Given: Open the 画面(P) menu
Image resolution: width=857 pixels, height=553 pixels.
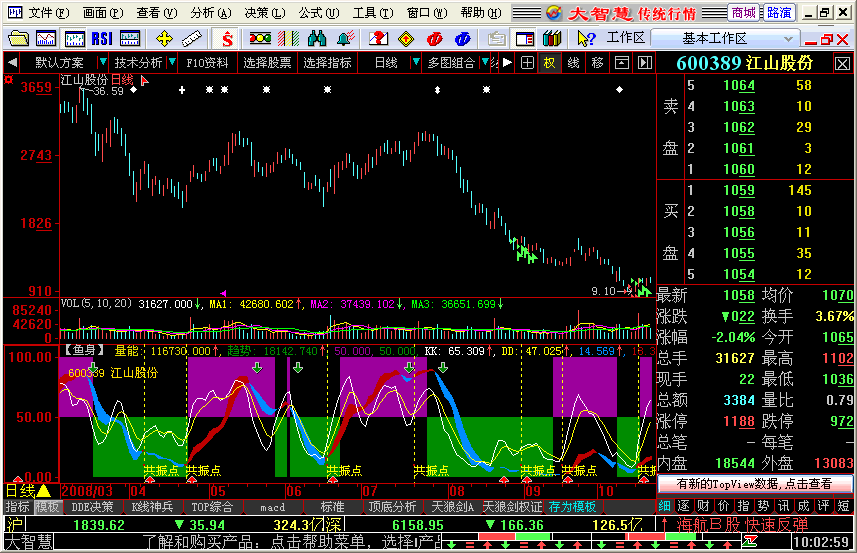Looking at the screenshot, I should (103, 13).
